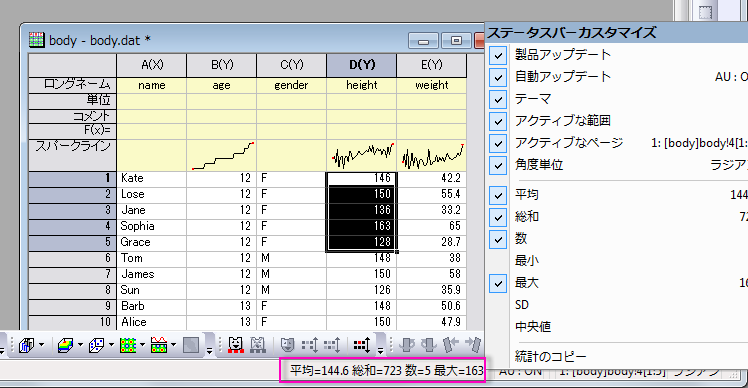Apply Mask Range with red-marked face icon

(x=236, y=345)
